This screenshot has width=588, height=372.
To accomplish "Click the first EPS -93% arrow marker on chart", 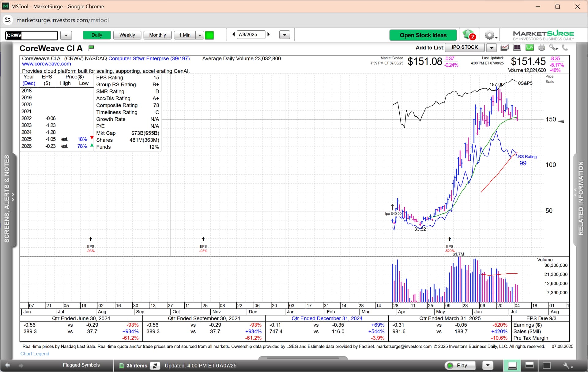I will click(x=91, y=239).
